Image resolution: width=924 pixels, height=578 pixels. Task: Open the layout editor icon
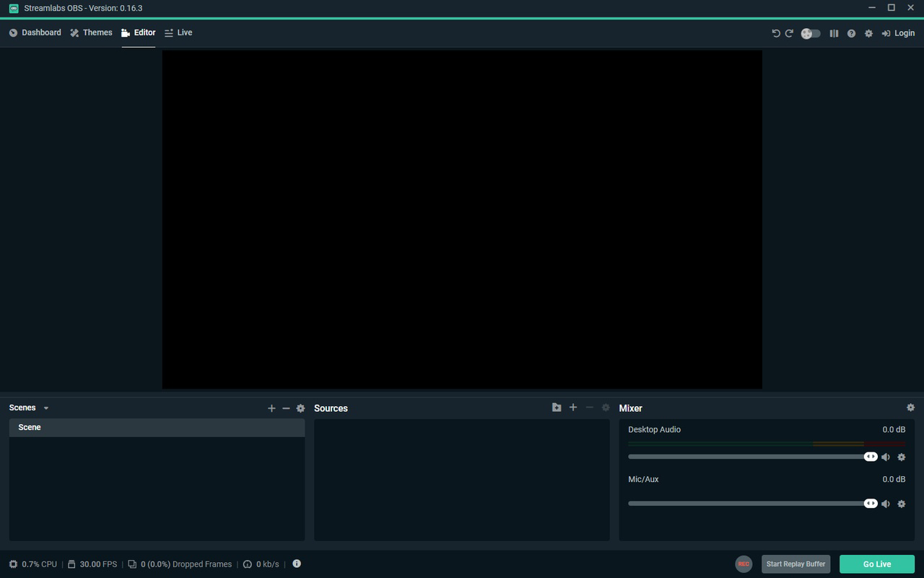coord(834,33)
